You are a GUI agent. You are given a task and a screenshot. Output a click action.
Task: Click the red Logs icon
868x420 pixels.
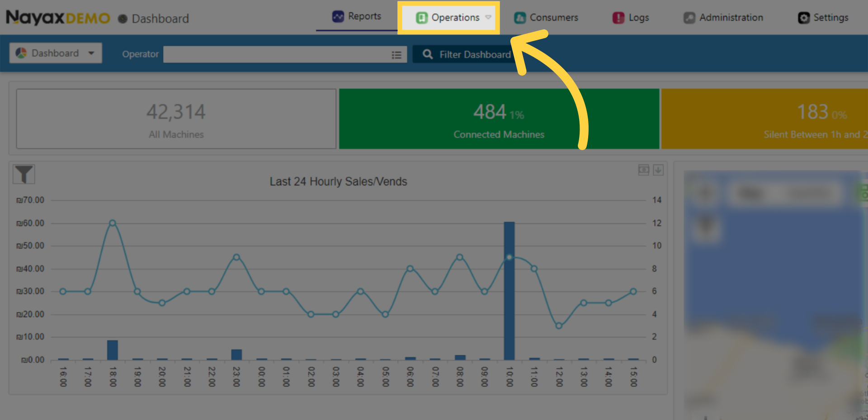(x=618, y=18)
